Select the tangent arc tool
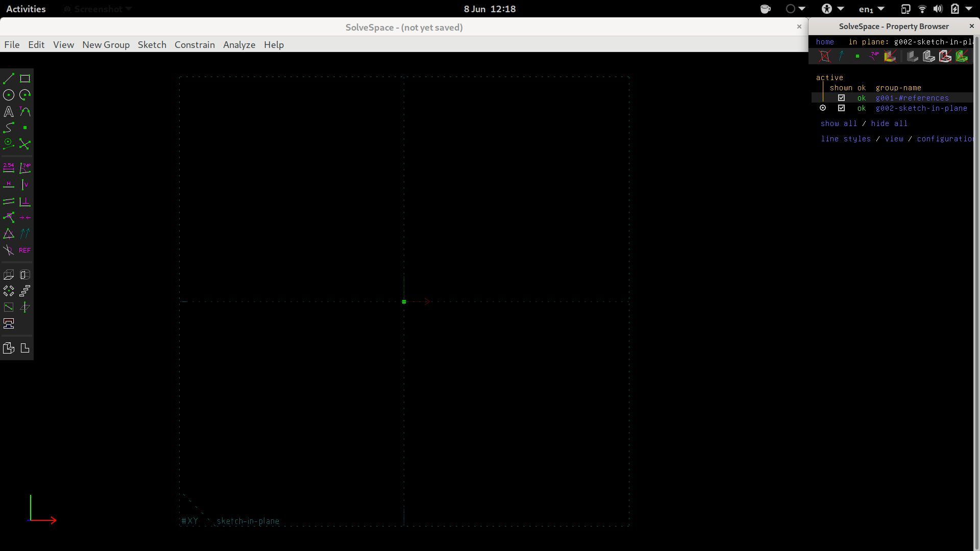 (24, 111)
